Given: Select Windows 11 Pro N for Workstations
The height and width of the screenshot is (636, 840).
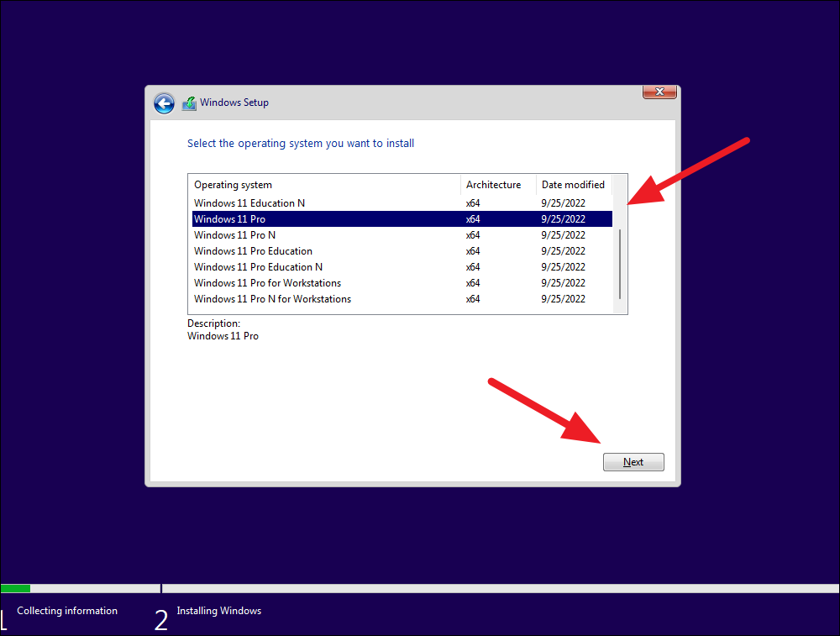Looking at the screenshot, I should pyautogui.click(x=402, y=299).
